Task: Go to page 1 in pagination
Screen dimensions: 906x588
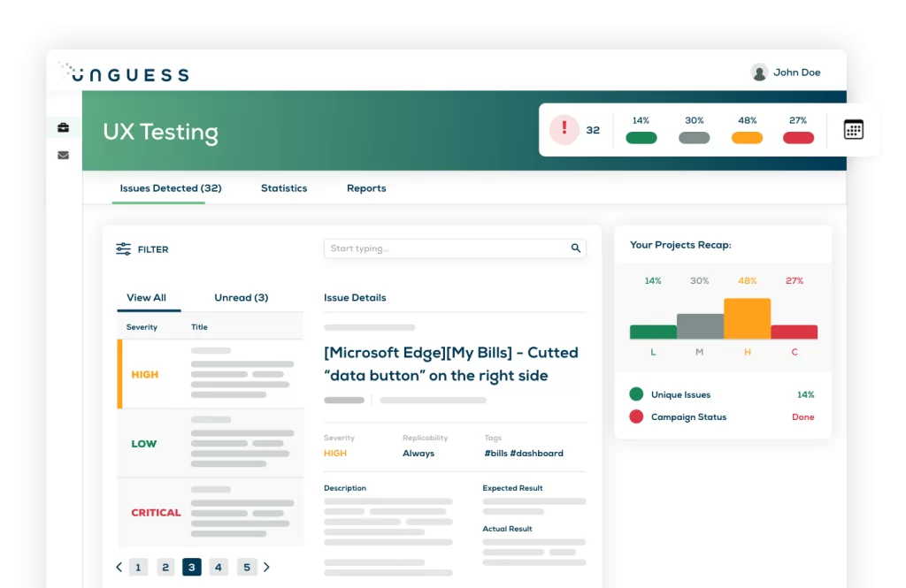Action: point(138,567)
